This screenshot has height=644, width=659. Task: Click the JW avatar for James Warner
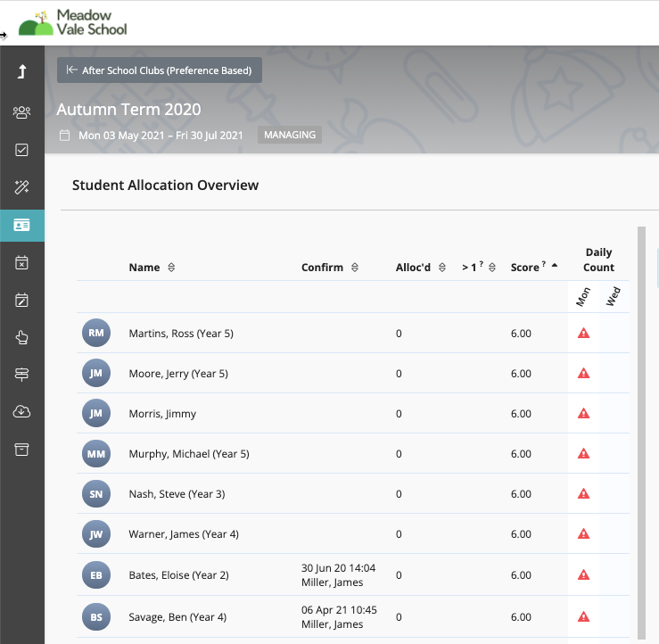(x=96, y=534)
